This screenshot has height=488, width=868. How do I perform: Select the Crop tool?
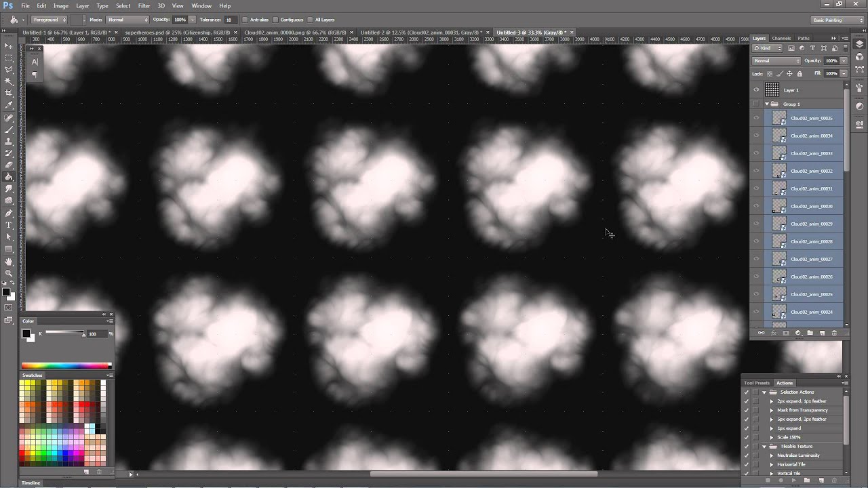9,94
